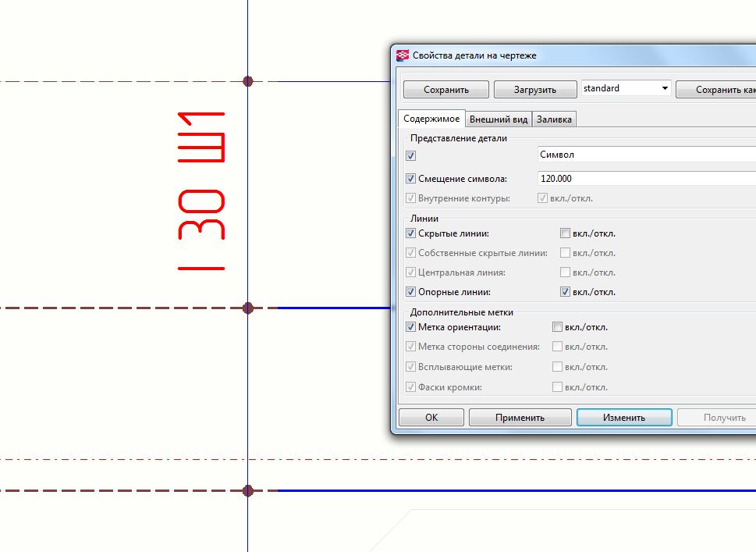The image size is (756, 552).
Task: Open the standard settings dropdown
Action: coord(626,88)
